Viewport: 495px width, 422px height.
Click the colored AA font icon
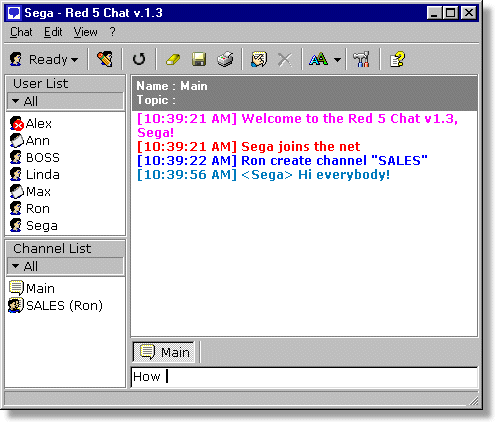pyautogui.click(x=318, y=60)
